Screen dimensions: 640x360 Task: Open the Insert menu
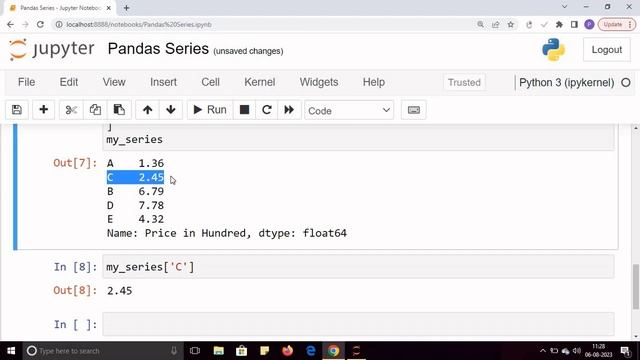[163, 82]
